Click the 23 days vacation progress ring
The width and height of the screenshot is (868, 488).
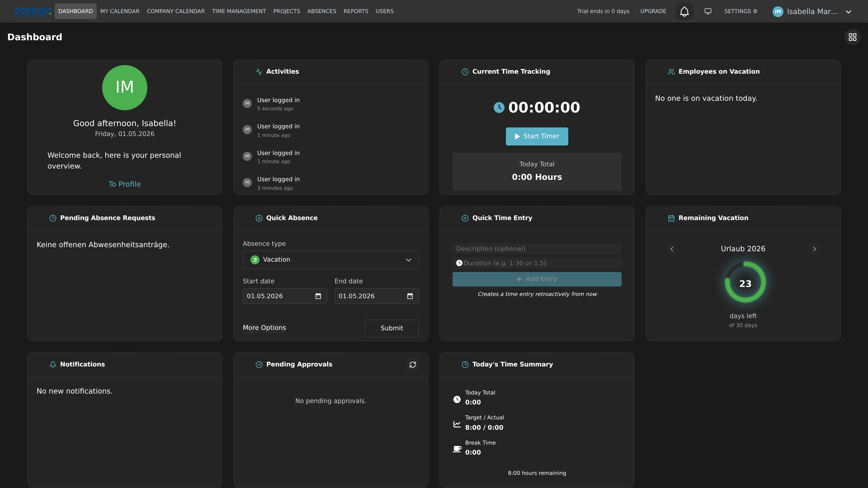click(745, 282)
